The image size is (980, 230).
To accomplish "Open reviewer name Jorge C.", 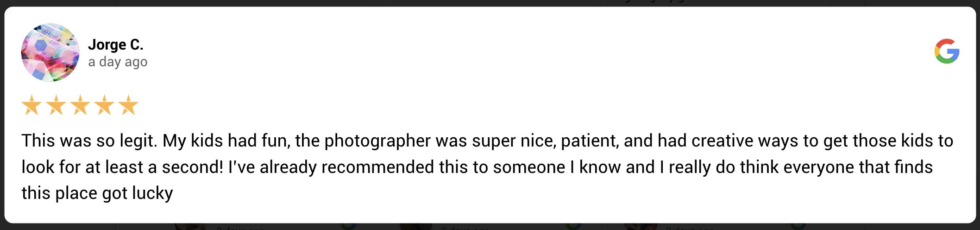I will coord(116,45).
